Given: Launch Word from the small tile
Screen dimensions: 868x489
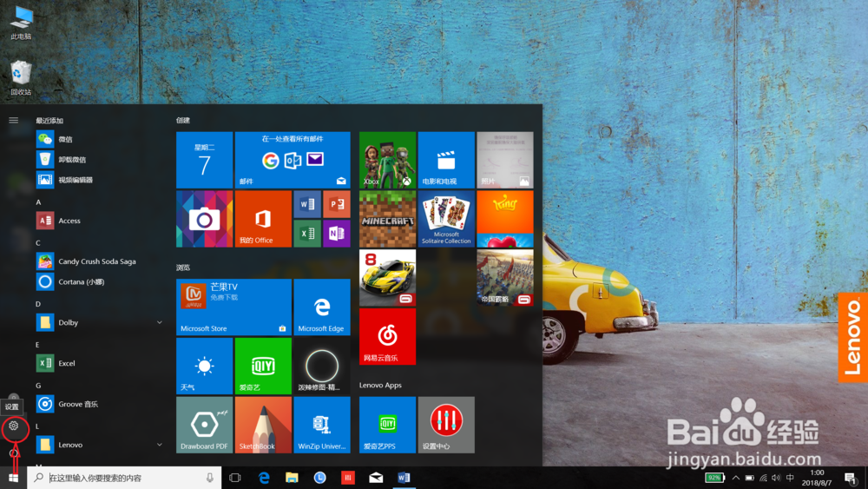Looking at the screenshot, I should coord(307,204).
